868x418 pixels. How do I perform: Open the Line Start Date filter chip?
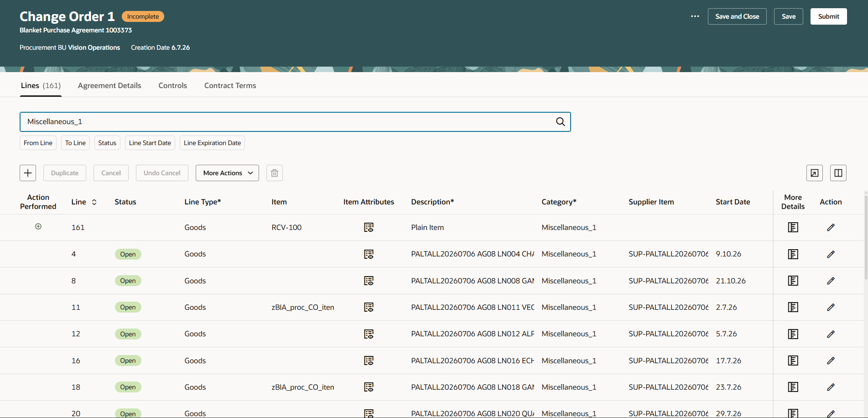point(150,143)
